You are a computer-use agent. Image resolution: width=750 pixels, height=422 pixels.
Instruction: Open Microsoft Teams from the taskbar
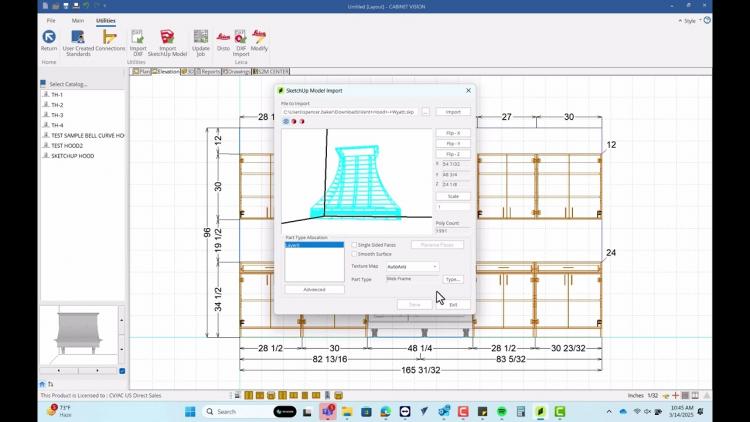[x=328, y=411]
